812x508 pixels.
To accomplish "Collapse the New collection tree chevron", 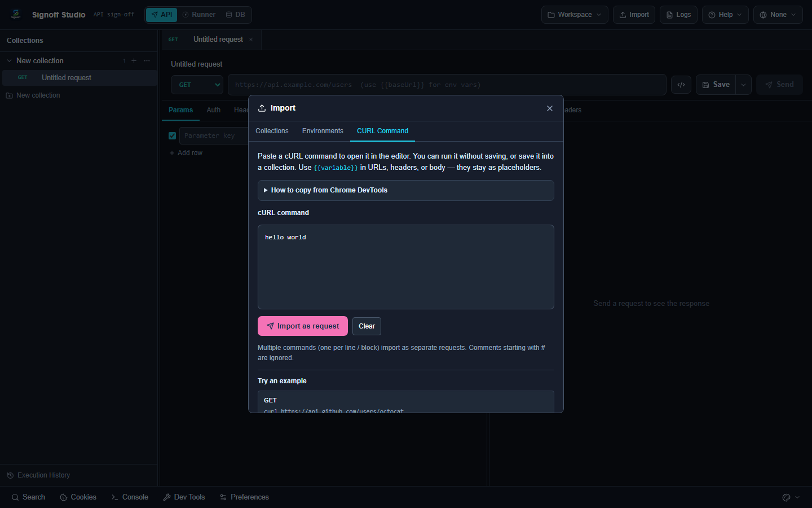I will tap(9, 61).
